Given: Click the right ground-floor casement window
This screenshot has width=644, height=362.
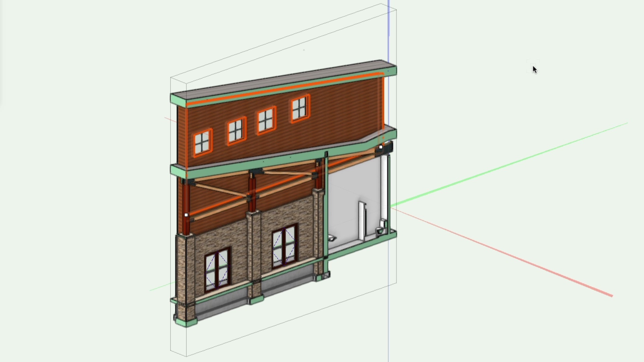Looking at the screenshot, I should coord(284,246).
